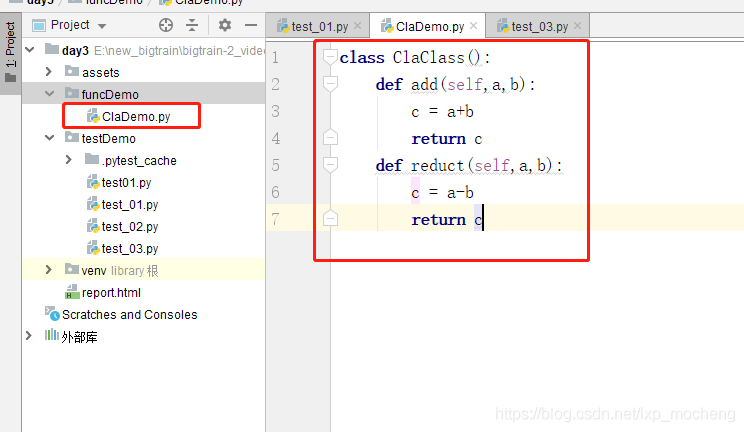
Task: Click the locate current file crosshair icon
Action: click(166, 25)
